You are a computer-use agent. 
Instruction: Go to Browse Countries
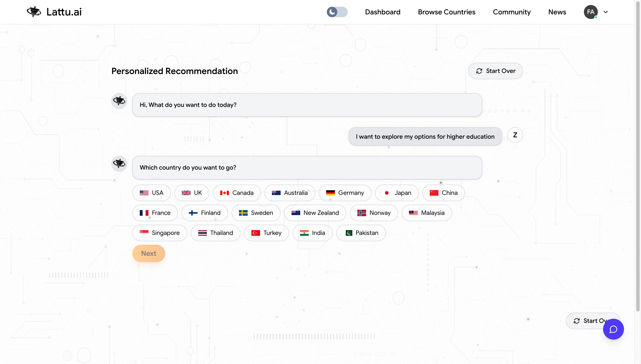pyautogui.click(x=446, y=12)
